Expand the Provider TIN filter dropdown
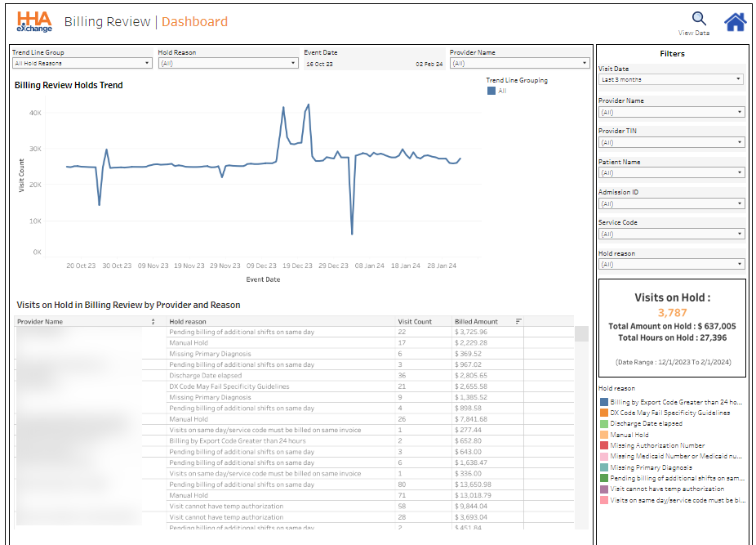This screenshot has width=756, height=545. (x=670, y=142)
